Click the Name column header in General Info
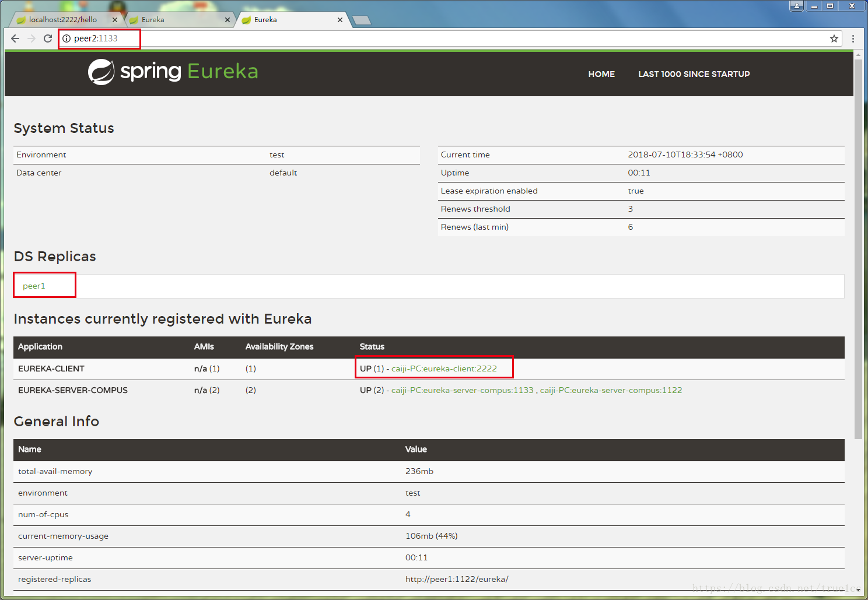The image size is (868, 600). click(x=30, y=449)
